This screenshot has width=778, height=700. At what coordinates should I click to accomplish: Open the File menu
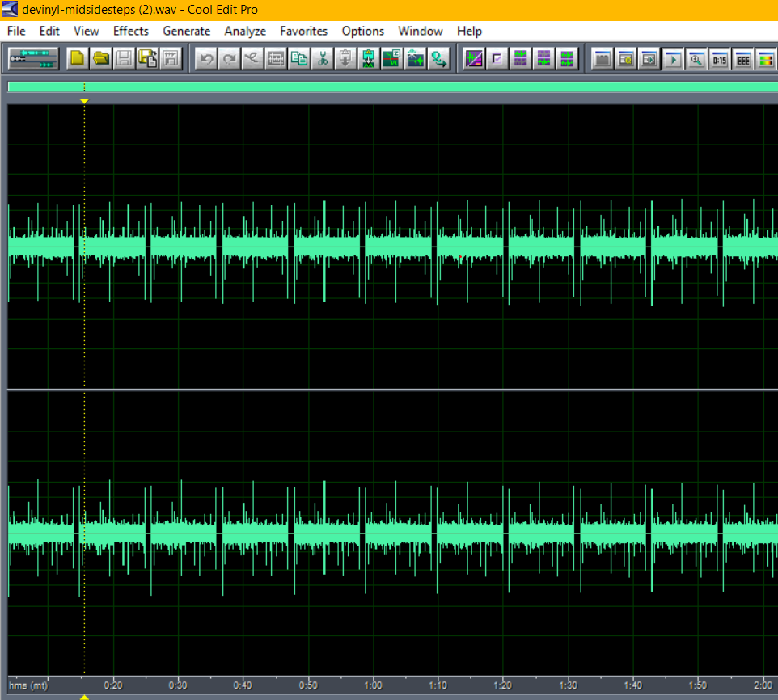(x=16, y=32)
